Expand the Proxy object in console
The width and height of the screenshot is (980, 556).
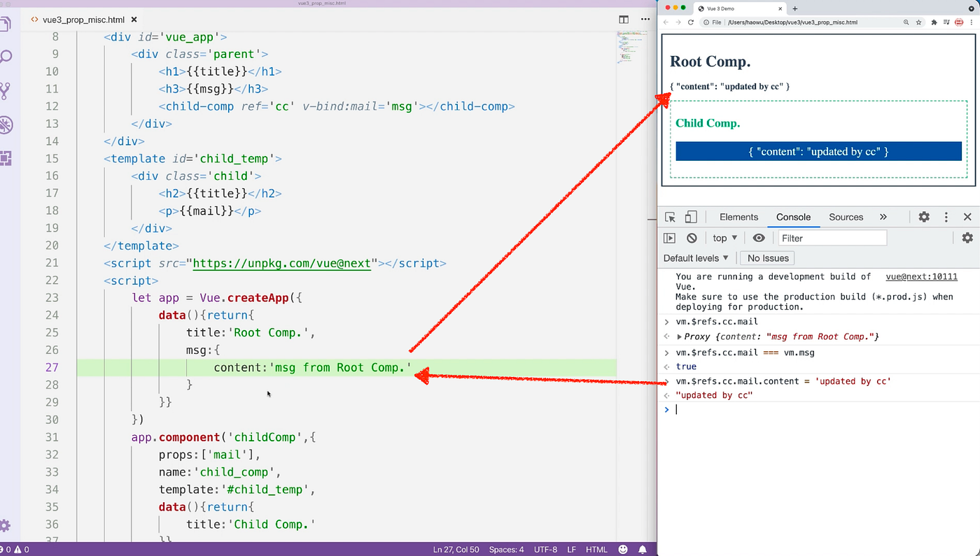680,337
